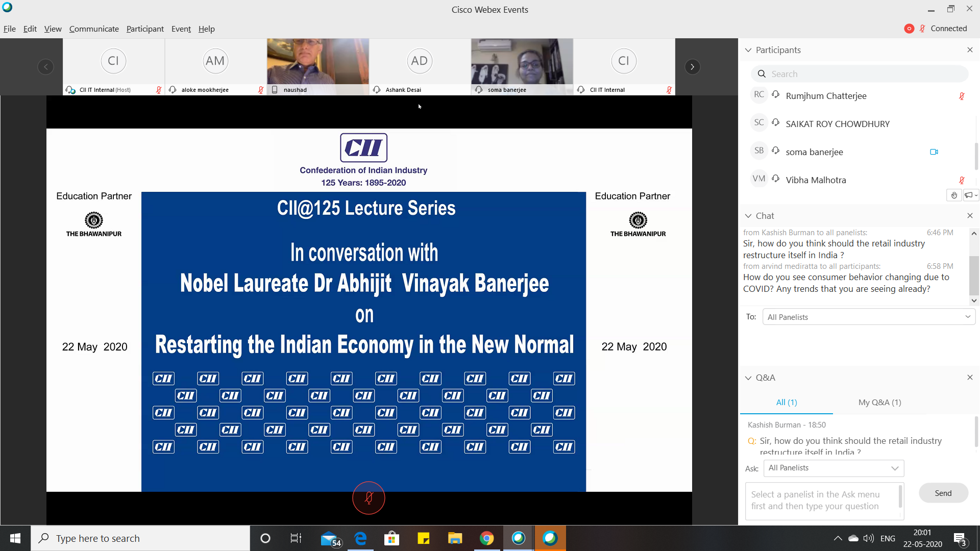Image resolution: width=980 pixels, height=551 pixels.
Task: Open the Mail app with 54 badge
Action: pyautogui.click(x=330, y=538)
